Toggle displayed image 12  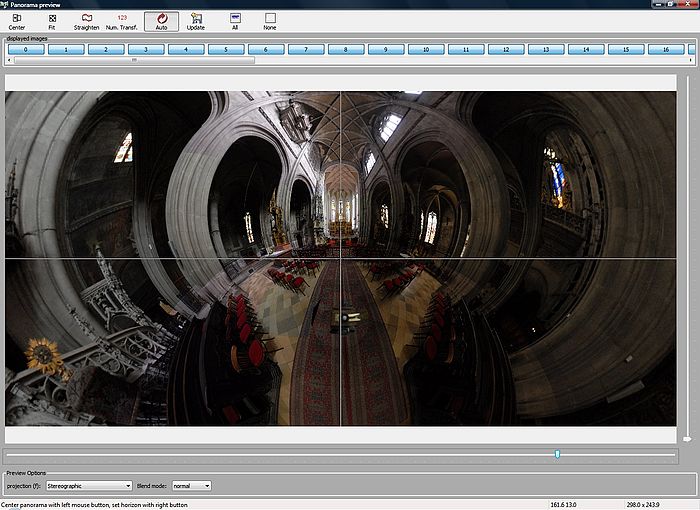pyautogui.click(x=506, y=49)
